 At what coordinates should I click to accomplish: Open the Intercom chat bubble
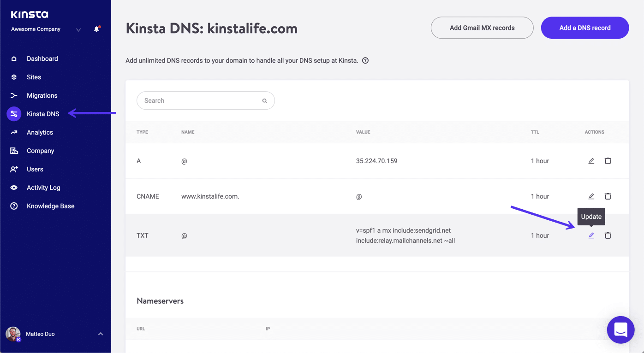pyautogui.click(x=621, y=330)
